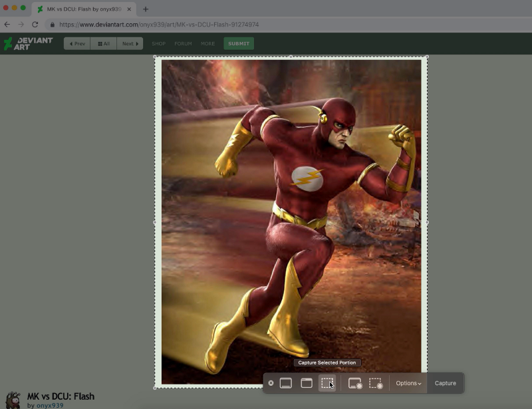Click the green SUBMIT button
The image size is (532, 409).
(239, 44)
